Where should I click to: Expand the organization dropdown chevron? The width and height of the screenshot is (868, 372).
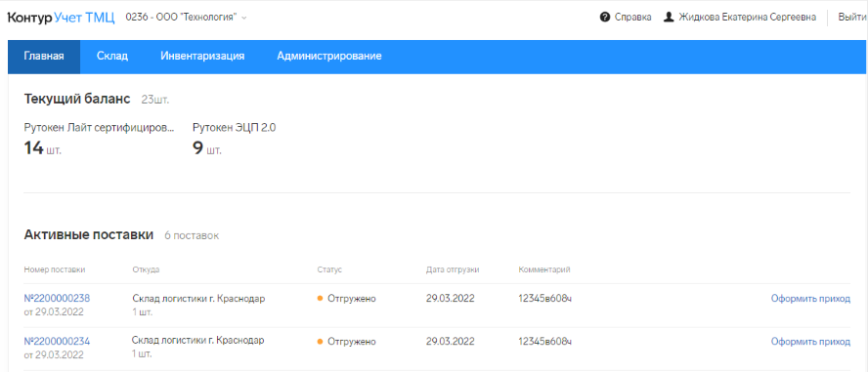[244, 18]
